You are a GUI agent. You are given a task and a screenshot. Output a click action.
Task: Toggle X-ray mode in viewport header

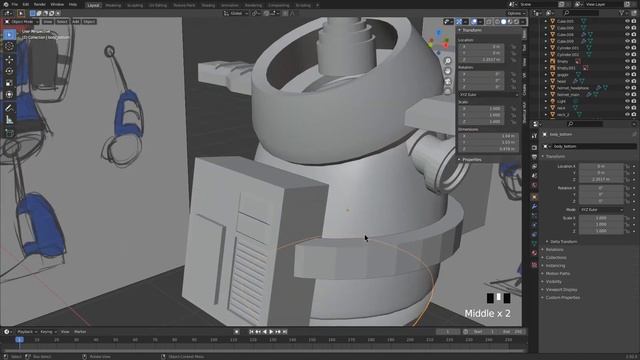pos(489,22)
